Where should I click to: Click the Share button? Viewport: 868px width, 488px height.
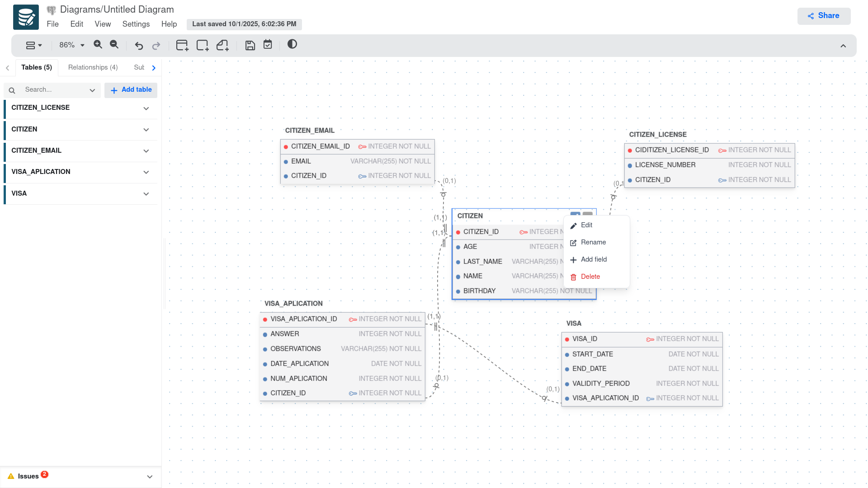pyautogui.click(x=824, y=16)
